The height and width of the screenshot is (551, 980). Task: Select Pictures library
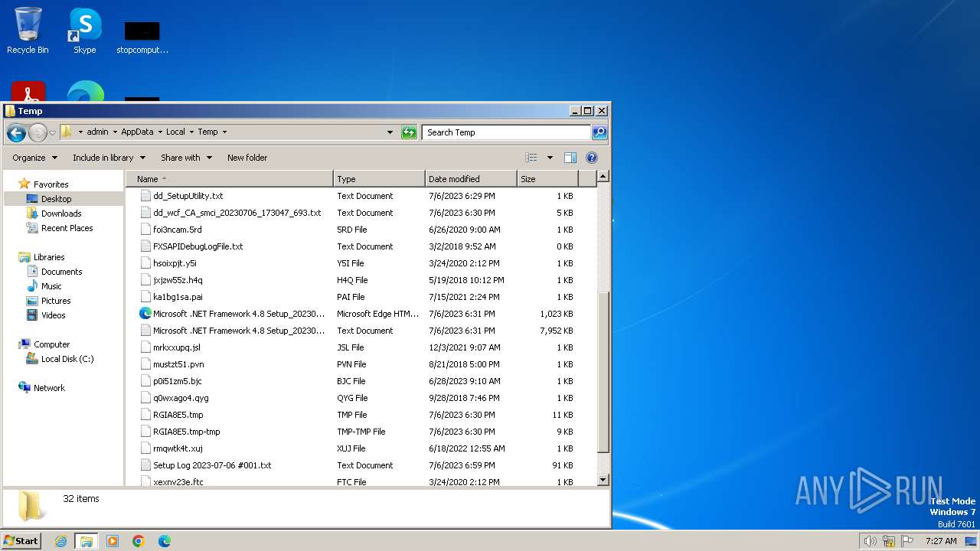click(x=56, y=301)
